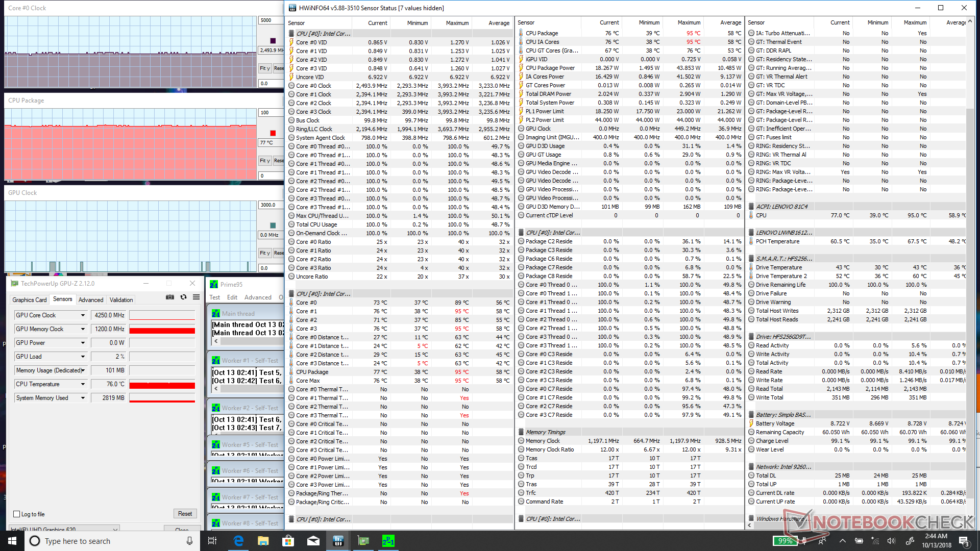
Task: Click left scroll arrow in Prime95 Main thread
Action: pyautogui.click(x=216, y=341)
